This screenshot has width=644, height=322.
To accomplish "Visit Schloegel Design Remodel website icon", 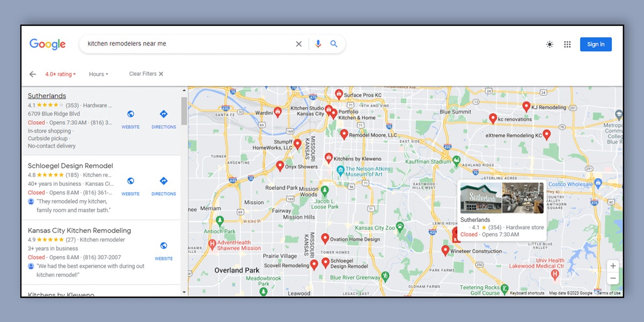I will click(130, 181).
